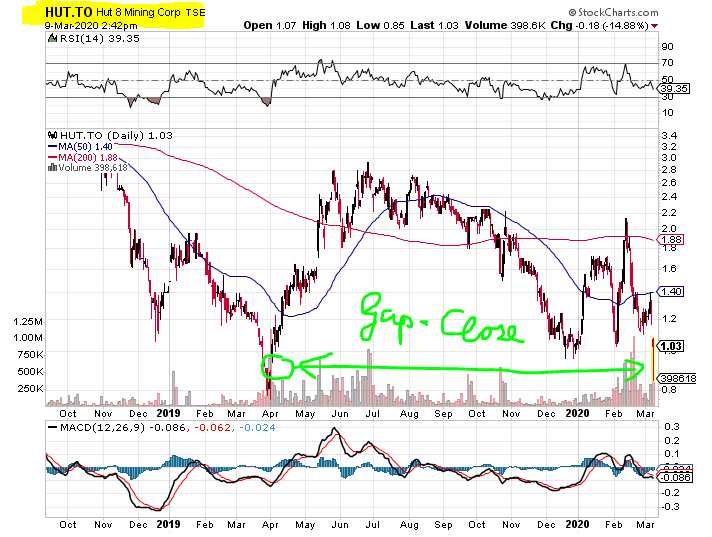712x537 pixels.
Task: Click the 3.0 label on the price axis
Action: 669,158
